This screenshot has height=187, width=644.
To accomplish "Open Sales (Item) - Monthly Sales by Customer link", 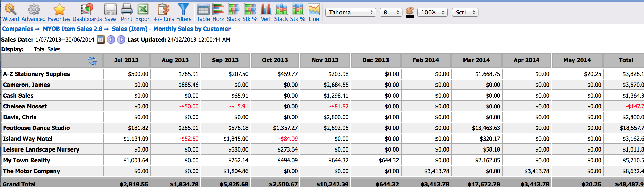I will (171, 29).
